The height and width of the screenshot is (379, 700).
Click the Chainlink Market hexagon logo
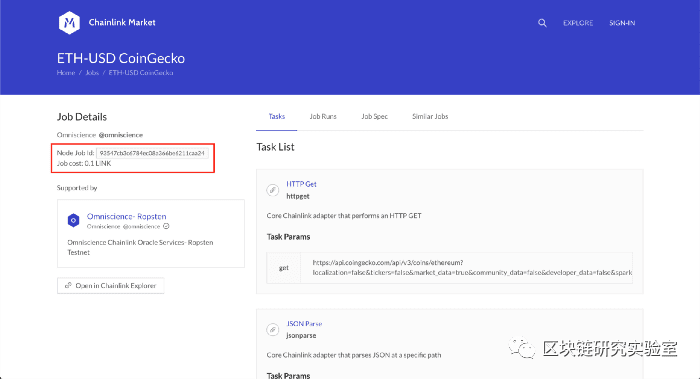click(69, 22)
